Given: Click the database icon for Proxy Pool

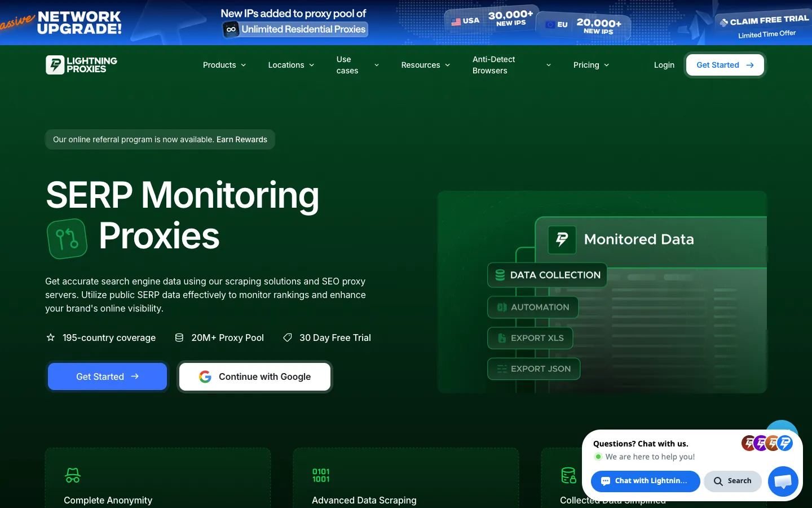Looking at the screenshot, I should [x=179, y=338].
